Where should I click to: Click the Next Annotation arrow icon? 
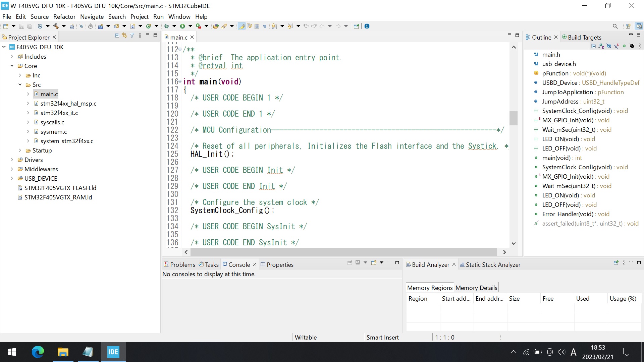coord(274,26)
